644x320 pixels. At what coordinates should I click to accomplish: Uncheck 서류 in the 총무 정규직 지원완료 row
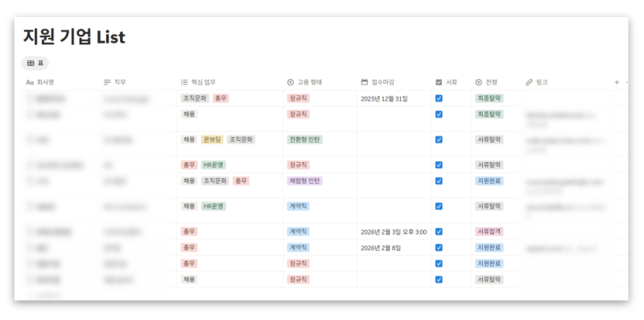tap(439, 264)
